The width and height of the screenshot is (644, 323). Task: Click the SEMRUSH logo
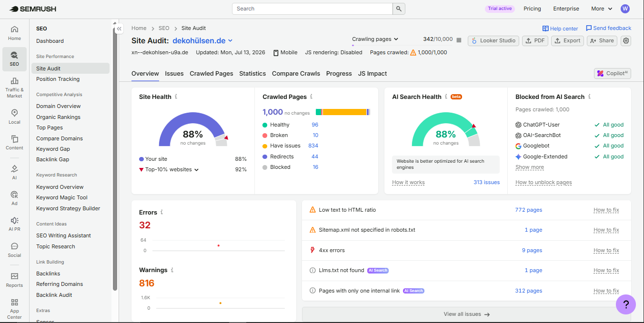click(x=33, y=9)
